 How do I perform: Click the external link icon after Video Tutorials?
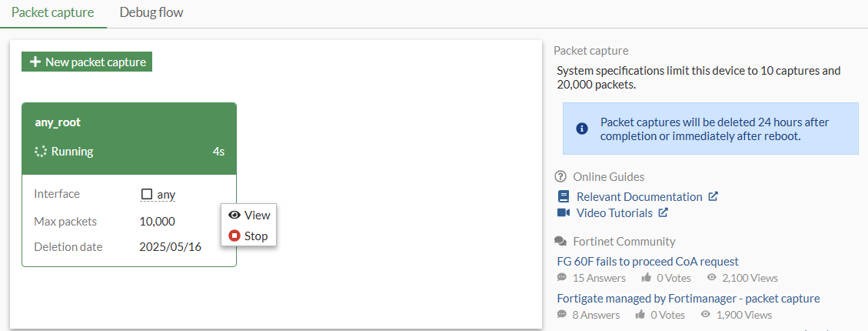pyautogui.click(x=663, y=212)
